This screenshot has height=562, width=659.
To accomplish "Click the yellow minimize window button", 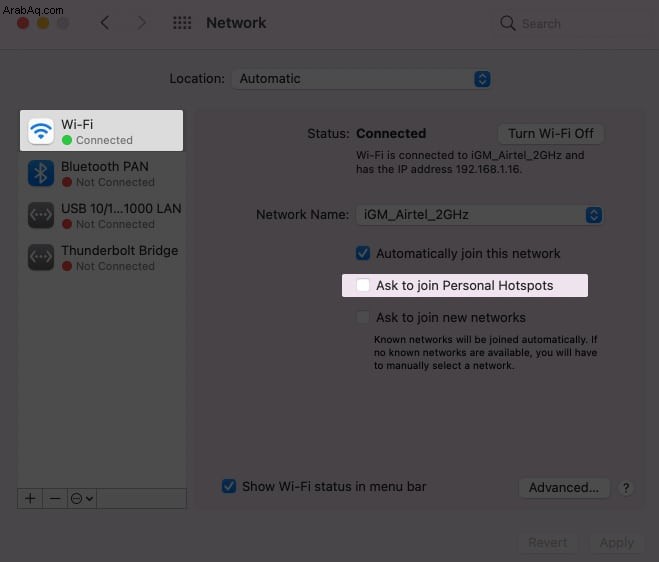I will coord(43,23).
